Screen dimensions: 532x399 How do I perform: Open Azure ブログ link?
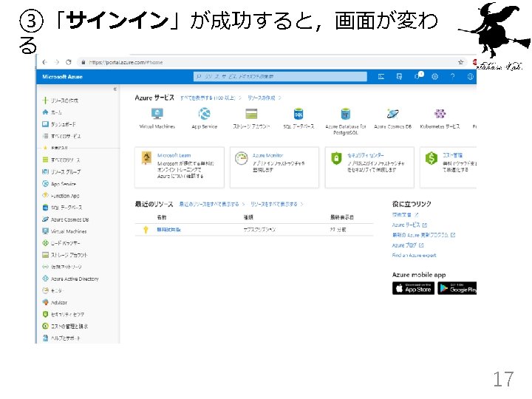pyautogui.click(x=407, y=245)
